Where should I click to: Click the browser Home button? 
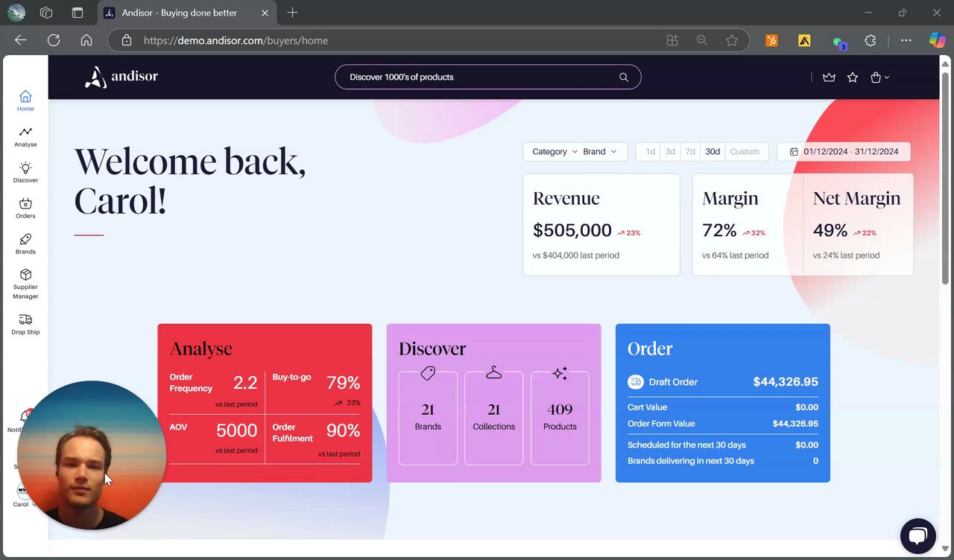(86, 40)
